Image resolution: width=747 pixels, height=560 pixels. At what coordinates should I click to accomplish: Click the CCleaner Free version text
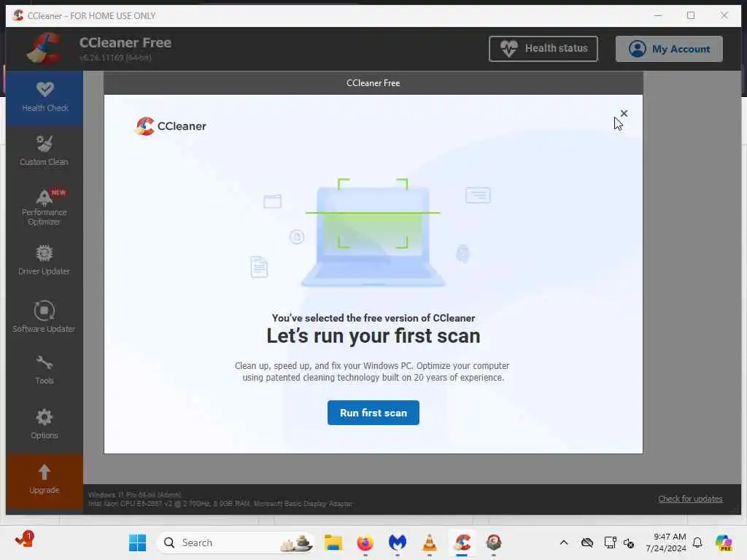[x=115, y=58]
